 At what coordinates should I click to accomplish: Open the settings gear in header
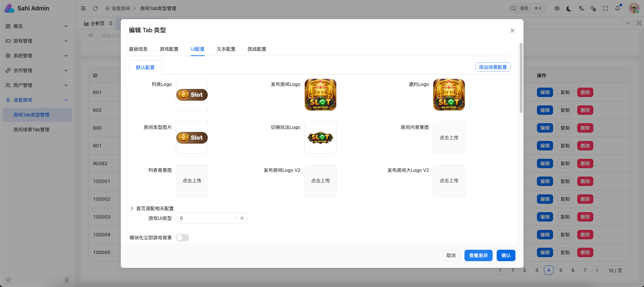557,8
